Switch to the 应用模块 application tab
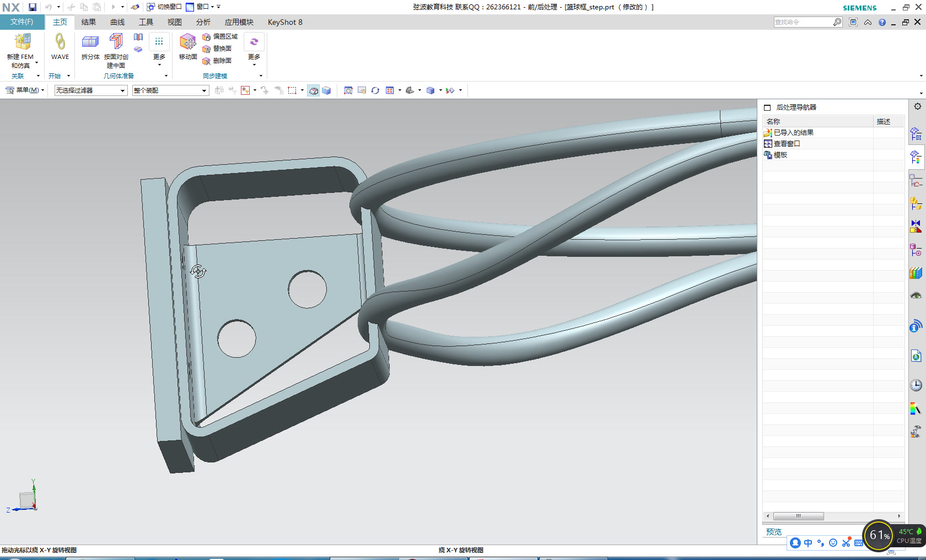This screenshot has width=926, height=560. [x=239, y=22]
